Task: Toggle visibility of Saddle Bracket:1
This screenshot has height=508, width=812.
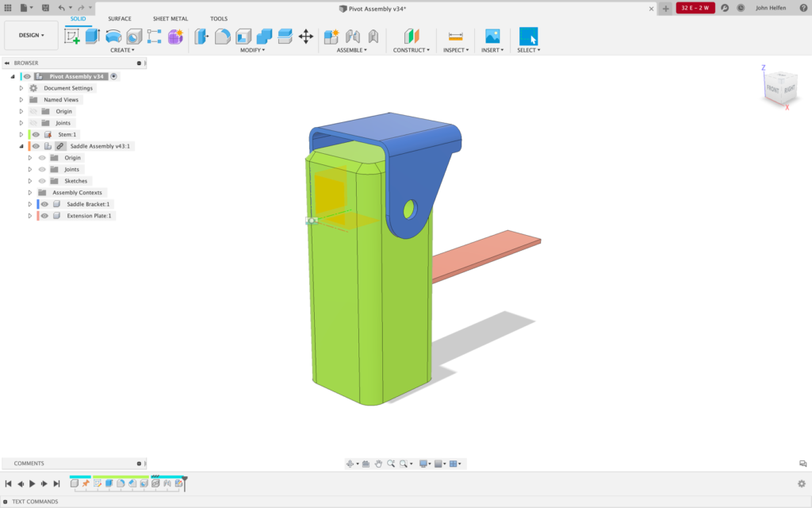Action: coord(44,204)
